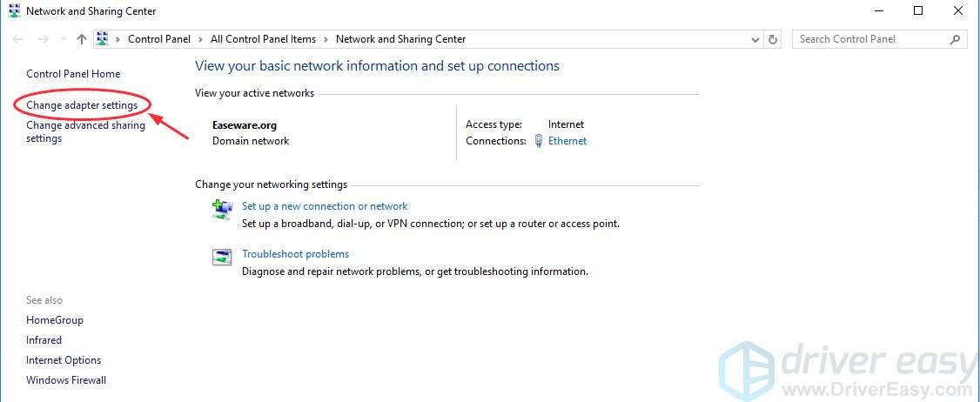The width and height of the screenshot is (980, 402).
Task: Click the Ethernet connection icon
Action: (x=539, y=141)
